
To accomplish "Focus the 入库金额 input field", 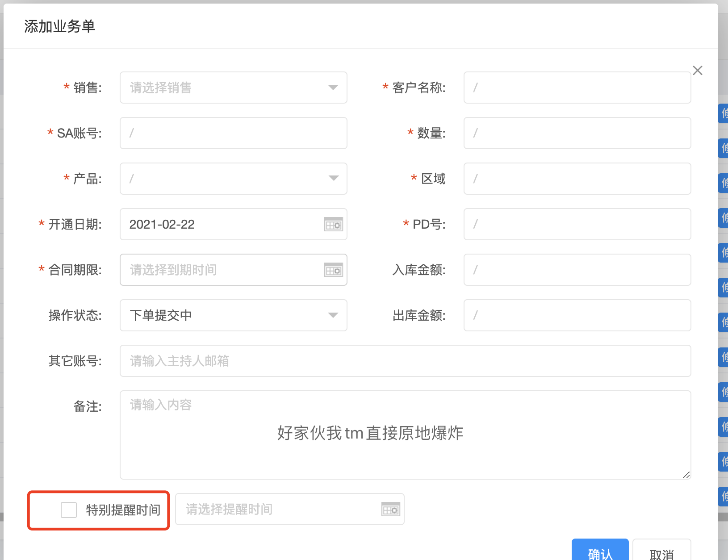I will [577, 270].
